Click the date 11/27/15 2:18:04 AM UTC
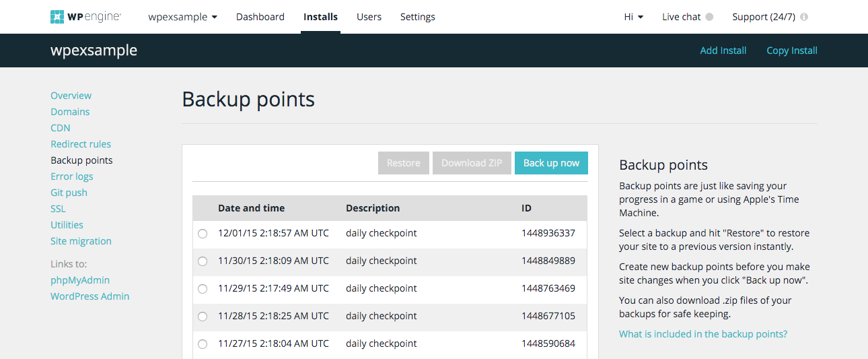Viewport: 868px width, 359px height. tap(273, 344)
